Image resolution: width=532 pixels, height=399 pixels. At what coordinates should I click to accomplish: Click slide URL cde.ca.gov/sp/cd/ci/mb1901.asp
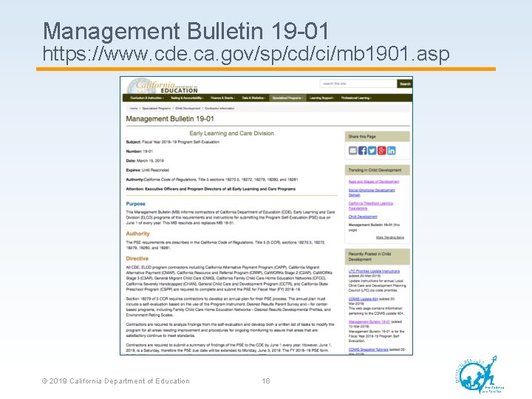[x=246, y=53]
